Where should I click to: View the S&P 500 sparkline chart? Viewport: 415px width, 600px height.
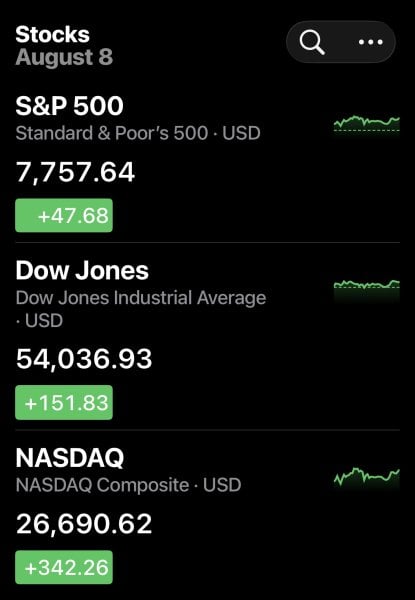(x=366, y=124)
